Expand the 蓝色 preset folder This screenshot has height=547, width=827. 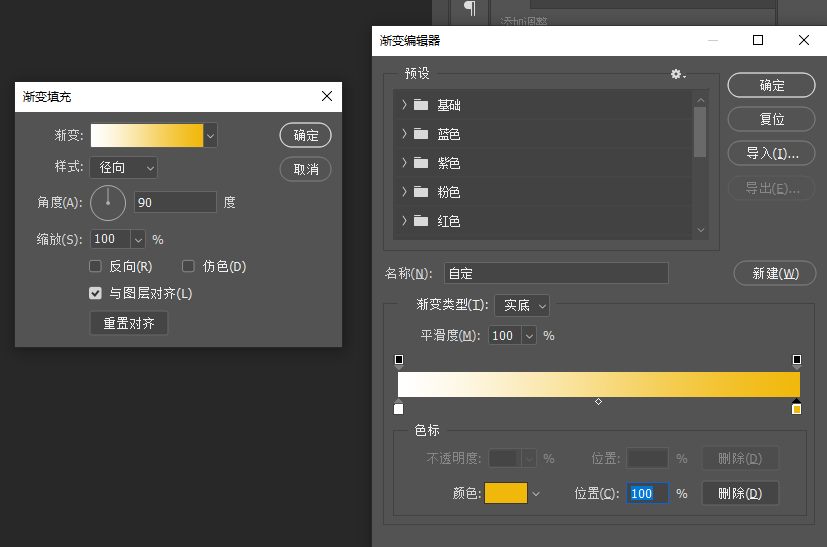pyautogui.click(x=404, y=134)
